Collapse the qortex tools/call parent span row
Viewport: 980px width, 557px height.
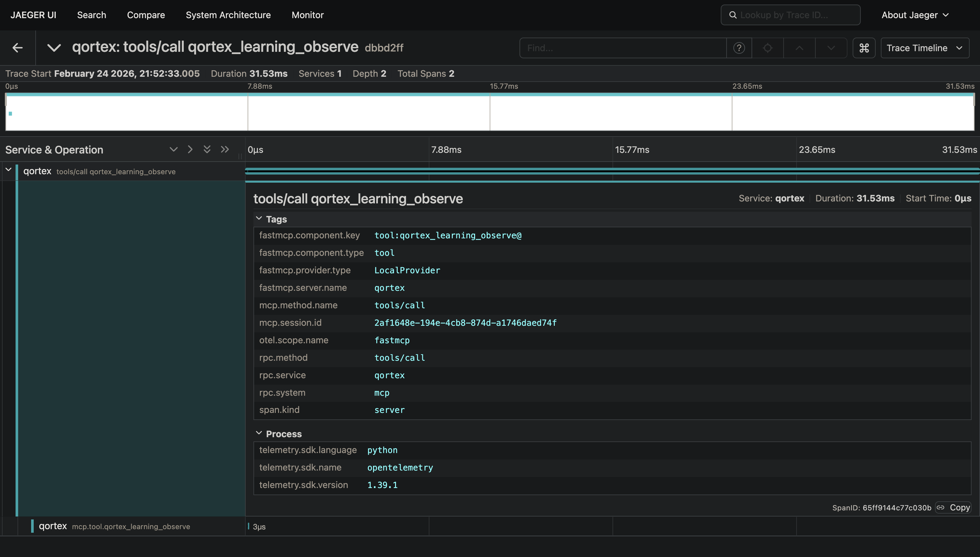[x=8, y=169]
